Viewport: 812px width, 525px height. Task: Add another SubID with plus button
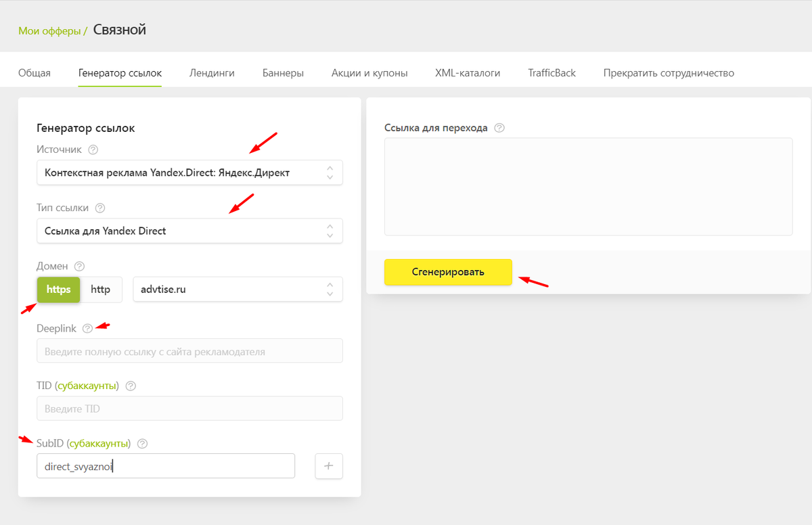tap(329, 465)
